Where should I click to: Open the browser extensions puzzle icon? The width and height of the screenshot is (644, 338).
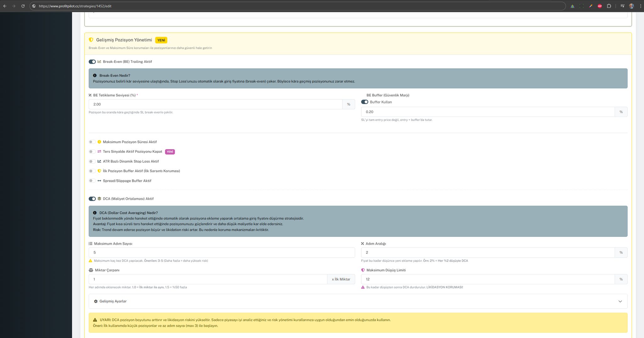coord(609,6)
